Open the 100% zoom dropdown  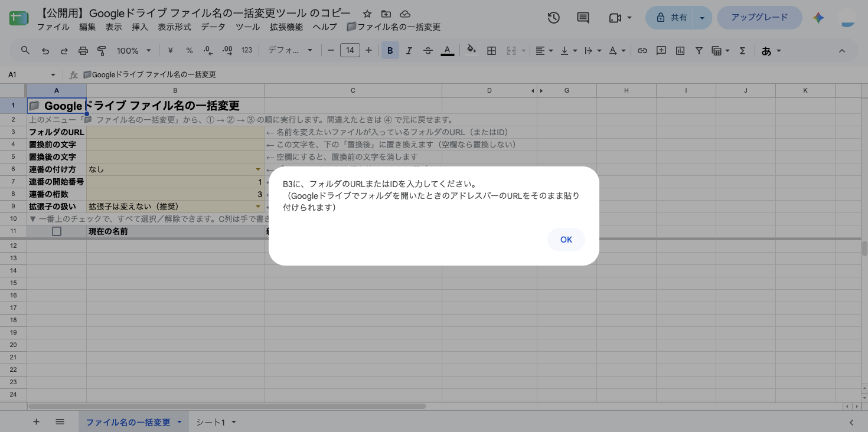pyautogui.click(x=133, y=51)
